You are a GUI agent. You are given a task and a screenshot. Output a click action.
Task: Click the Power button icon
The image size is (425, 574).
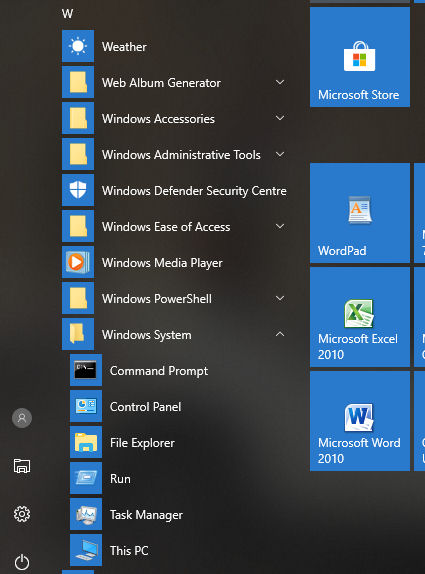click(22, 562)
